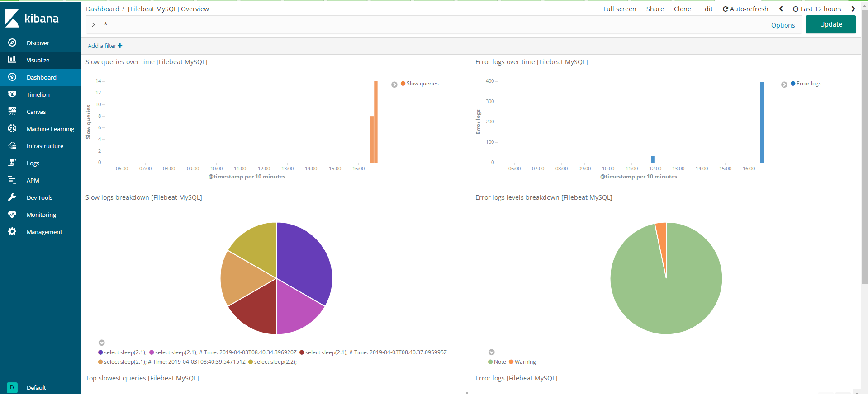Collapse legend under Error logs levels pie
The width and height of the screenshot is (868, 394).
click(492, 352)
